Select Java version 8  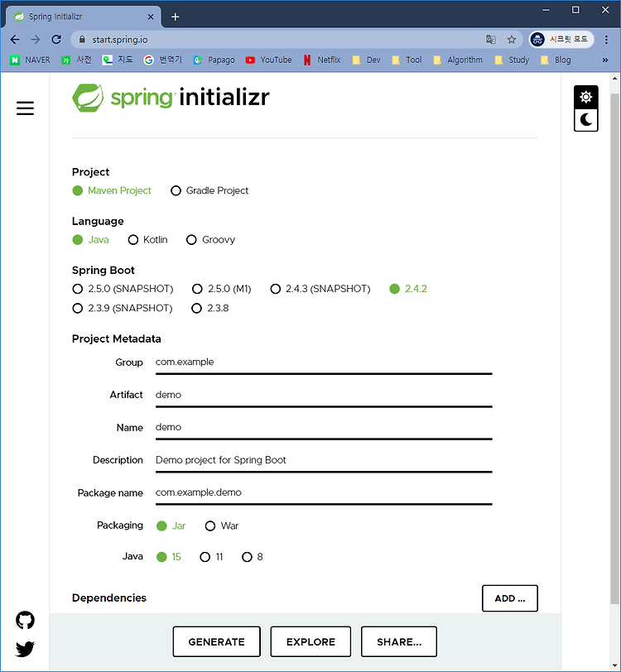click(x=253, y=557)
